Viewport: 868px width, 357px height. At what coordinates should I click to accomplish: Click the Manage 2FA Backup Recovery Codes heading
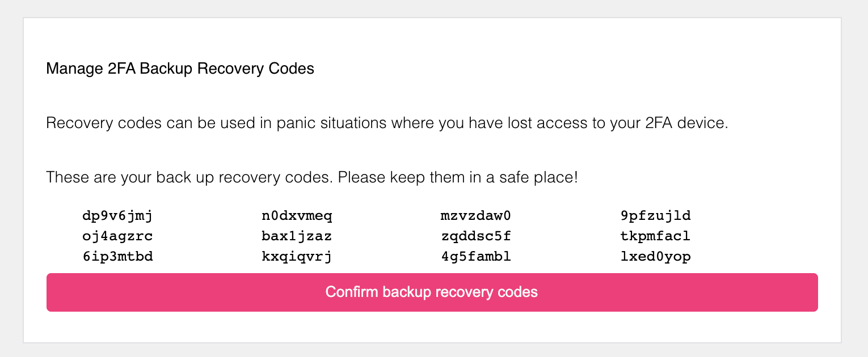coord(180,69)
